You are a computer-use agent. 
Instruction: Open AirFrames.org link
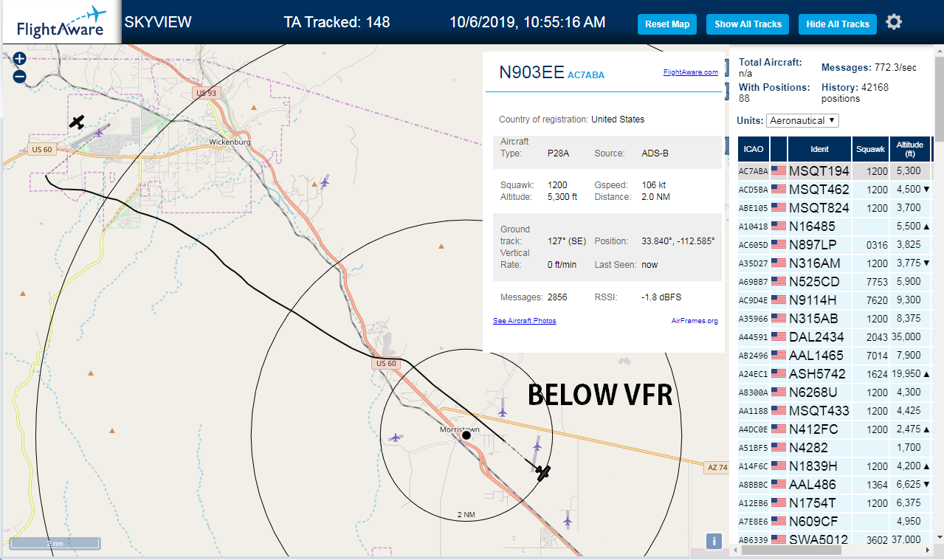[x=695, y=321]
